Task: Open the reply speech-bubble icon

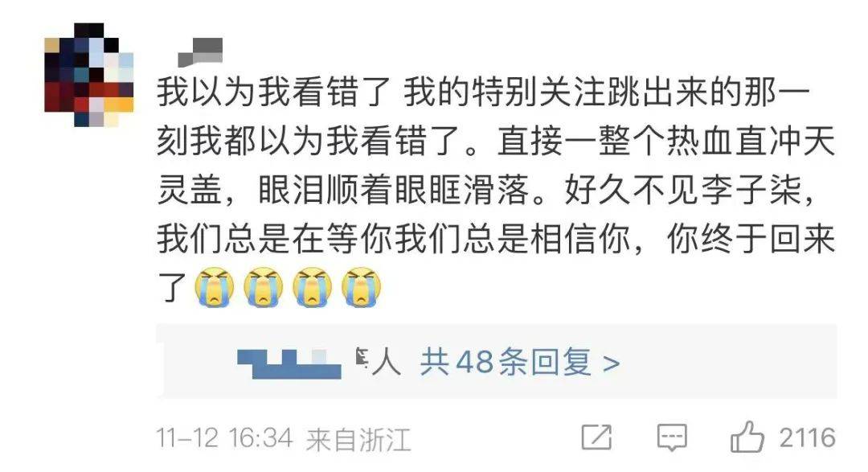Action: (672, 437)
